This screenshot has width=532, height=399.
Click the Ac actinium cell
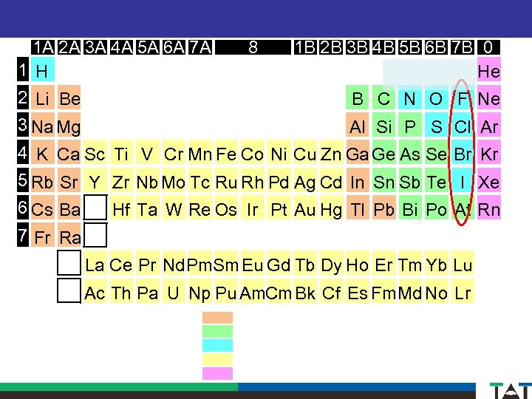[95, 291]
